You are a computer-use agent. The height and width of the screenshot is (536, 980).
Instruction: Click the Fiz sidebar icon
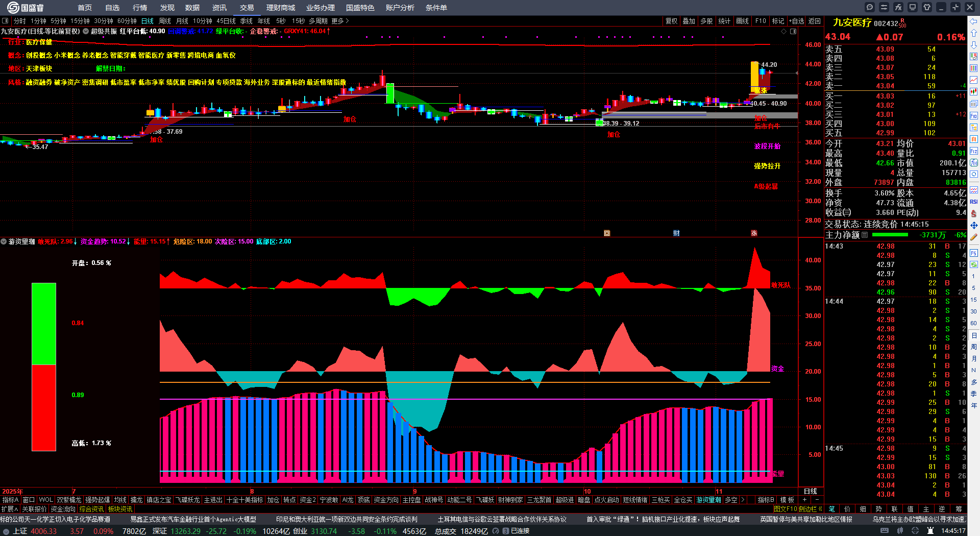pyautogui.click(x=974, y=151)
